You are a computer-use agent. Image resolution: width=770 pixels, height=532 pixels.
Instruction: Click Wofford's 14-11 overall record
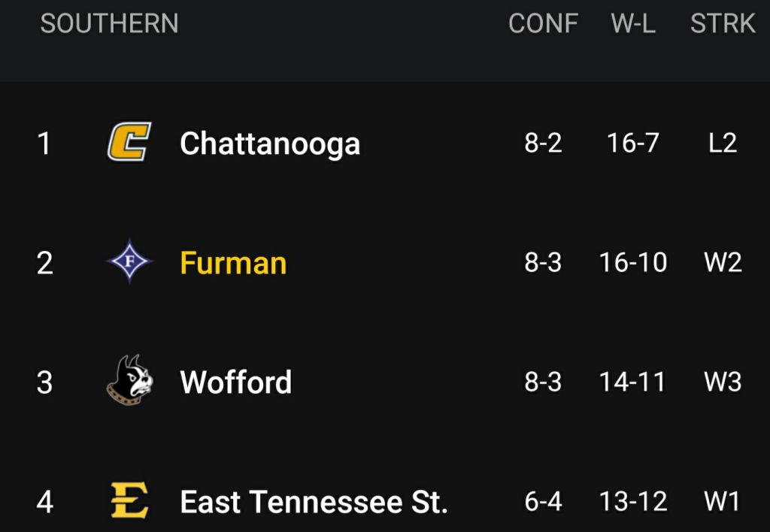tap(633, 382)
